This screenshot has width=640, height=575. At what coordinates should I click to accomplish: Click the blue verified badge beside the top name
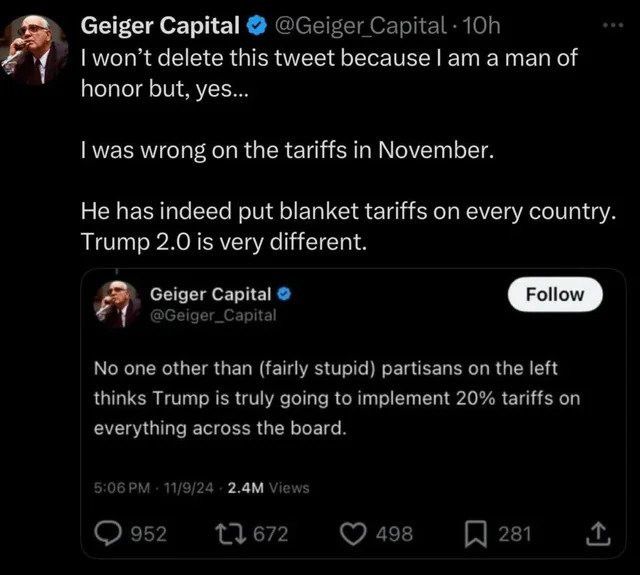(x=255, y=25)
